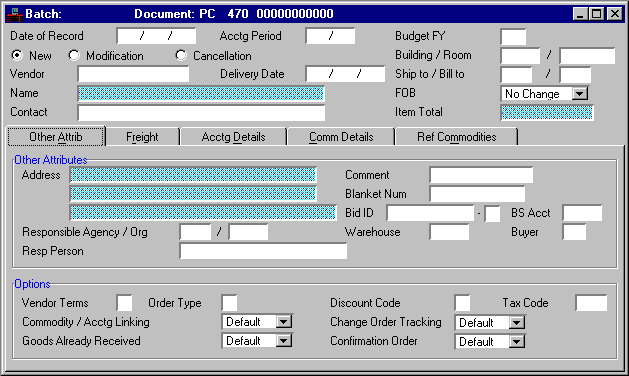This screenshot has height=376, width=629.
Task: Focus the Budget FY field
Action: (x=513, y=37)
